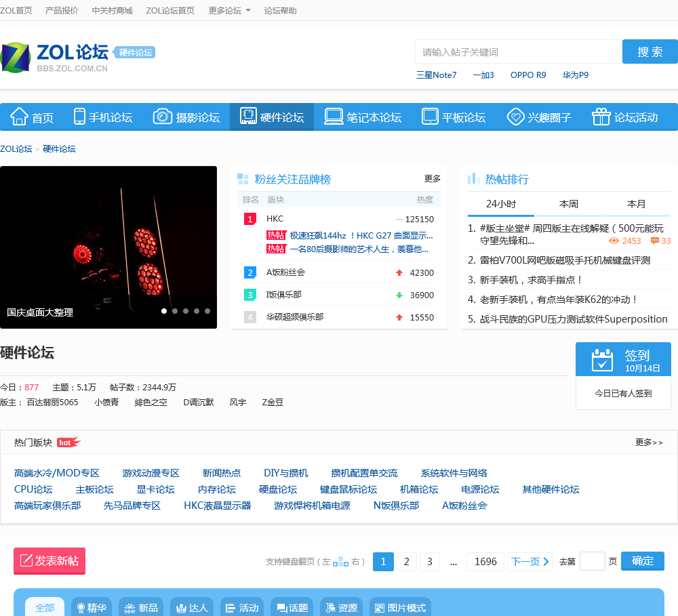Open the 华为P9 hot search link
This screenshot has height=616, width=678.
coord(575,75)
